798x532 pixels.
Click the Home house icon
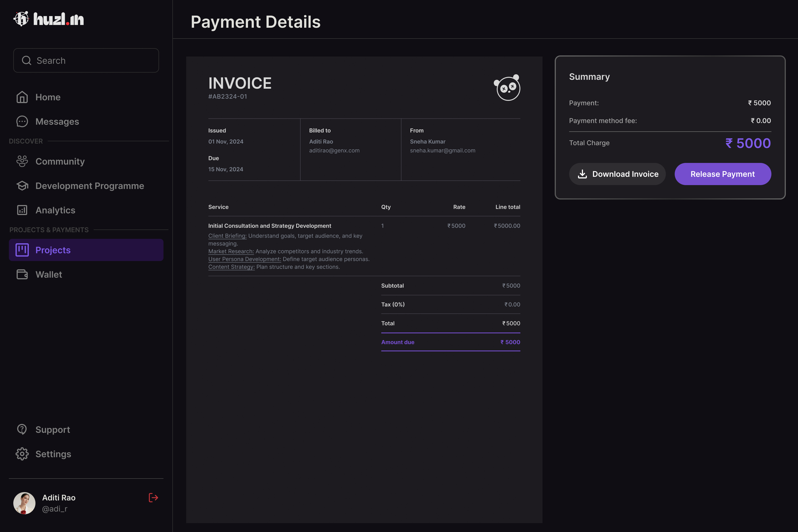click(x=22, y=97)
